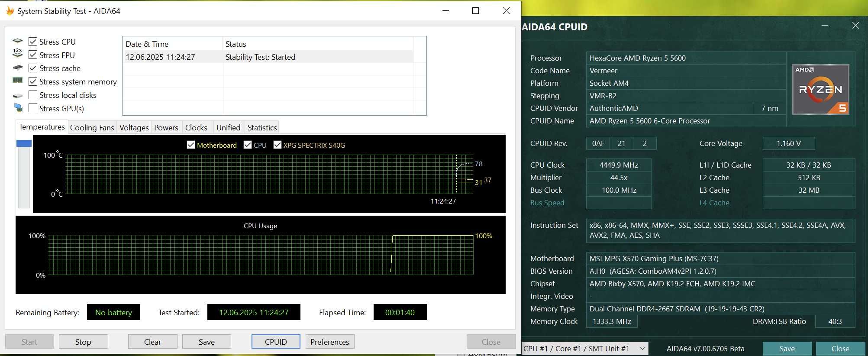Click the AMD Ryzen 5 logo image
The height and width of the screenshot is (356, 868).
click(820, 89)
